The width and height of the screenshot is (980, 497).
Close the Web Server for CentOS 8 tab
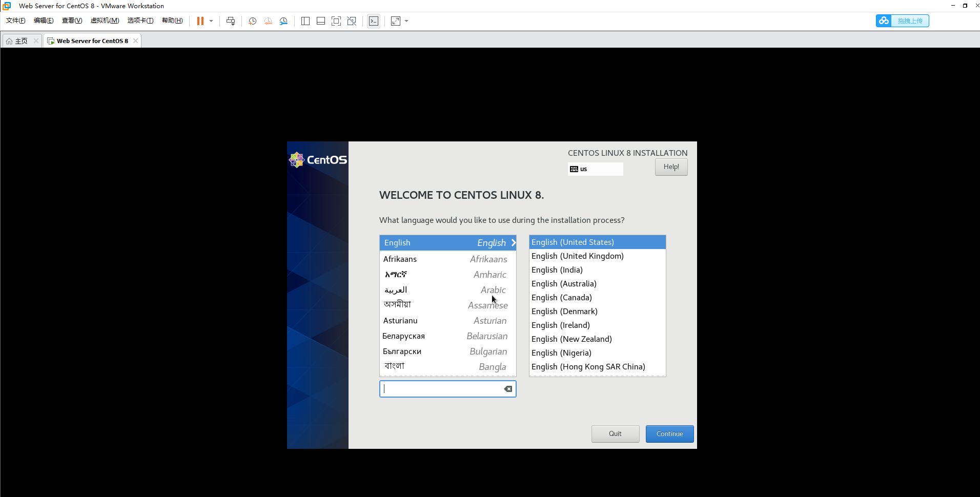point(135,41)
